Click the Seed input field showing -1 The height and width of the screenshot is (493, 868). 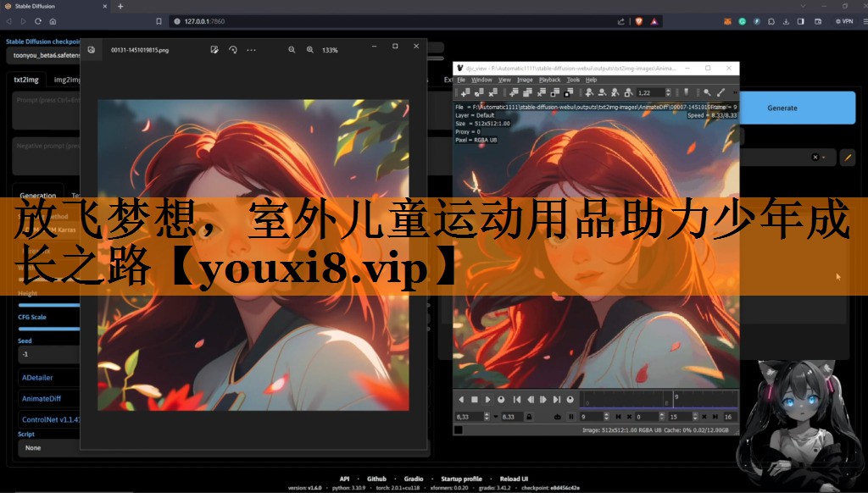50,354
